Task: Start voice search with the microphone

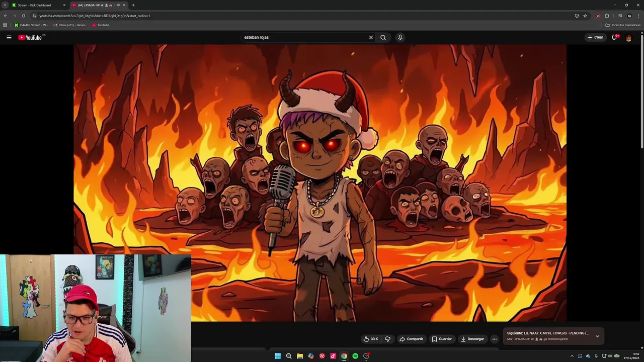Action: click(x=400, y=37)
